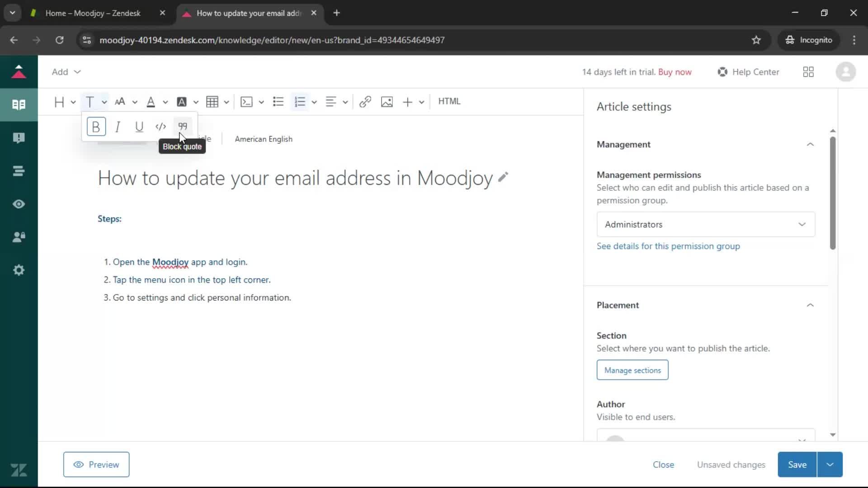Click the plus insert-more icon

[408, 102]
